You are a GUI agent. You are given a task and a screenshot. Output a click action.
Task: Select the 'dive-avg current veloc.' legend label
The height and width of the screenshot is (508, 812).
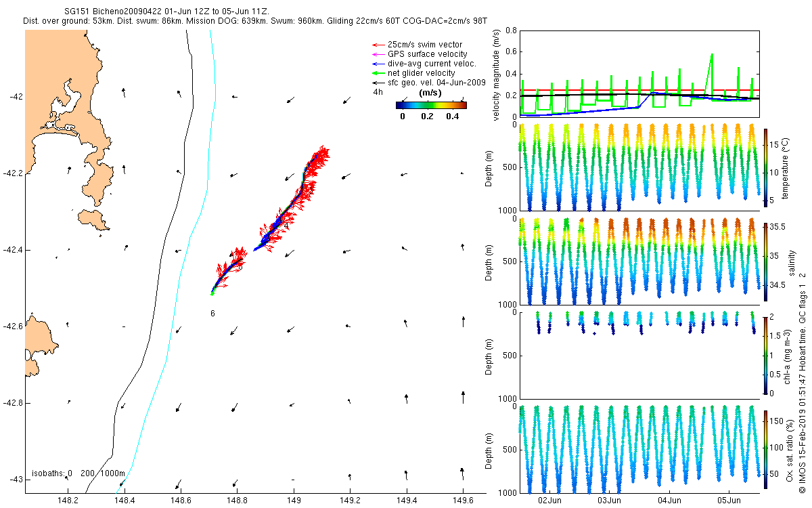pos(431,64)
